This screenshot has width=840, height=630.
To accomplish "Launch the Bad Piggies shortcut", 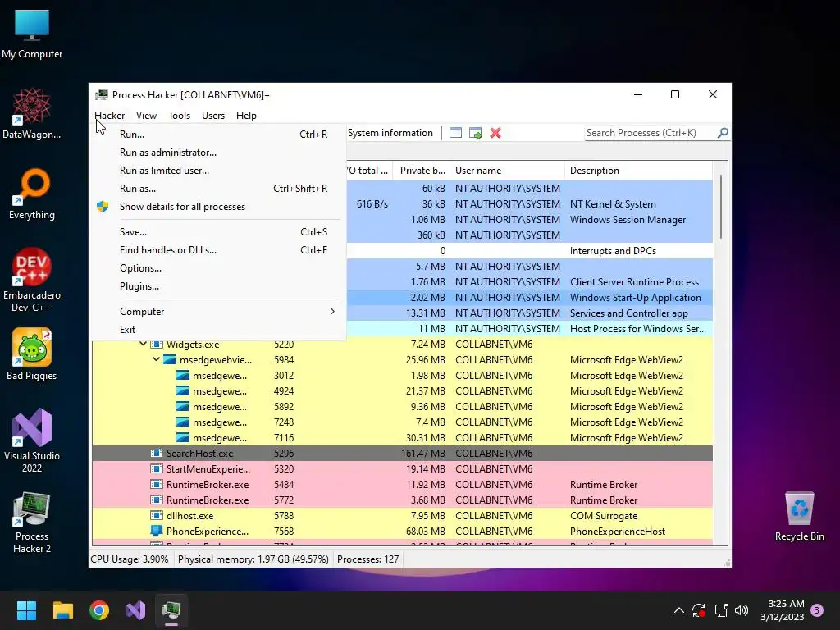I will point(32,354).
